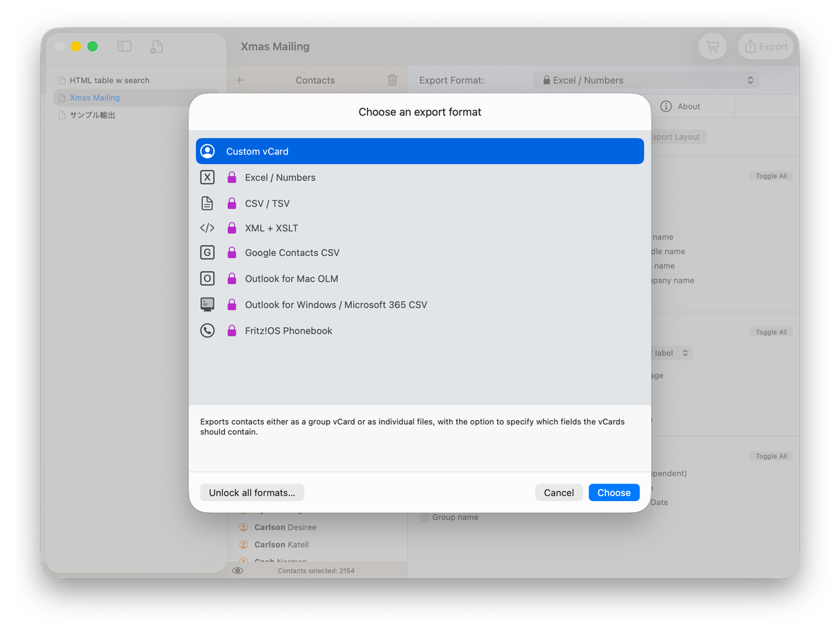Select Google Contacts CSV format
Image resolution: width=840 pixels, height=632 pixels.
coord(419,252)
